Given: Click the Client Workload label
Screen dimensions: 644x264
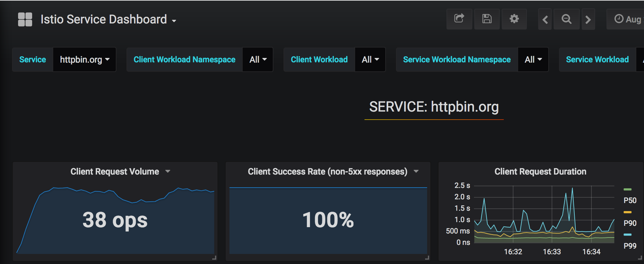Looking at the screenshot, I should [x=319, y=60].
